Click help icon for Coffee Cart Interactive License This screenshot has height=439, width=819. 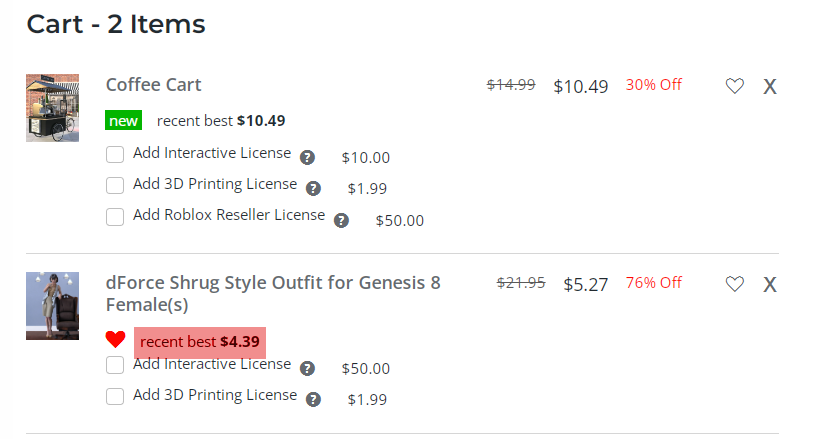307,157
